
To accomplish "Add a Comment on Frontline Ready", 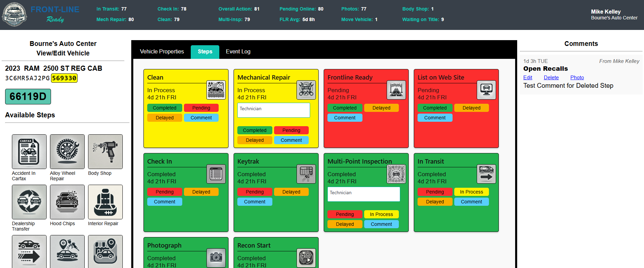I will point(345,118).
